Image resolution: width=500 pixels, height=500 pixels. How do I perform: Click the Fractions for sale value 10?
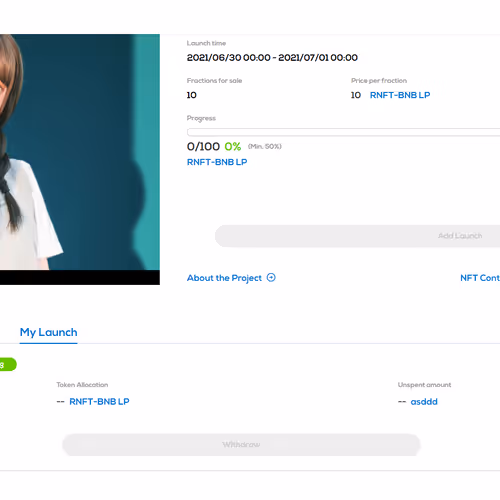click(192, 95)
